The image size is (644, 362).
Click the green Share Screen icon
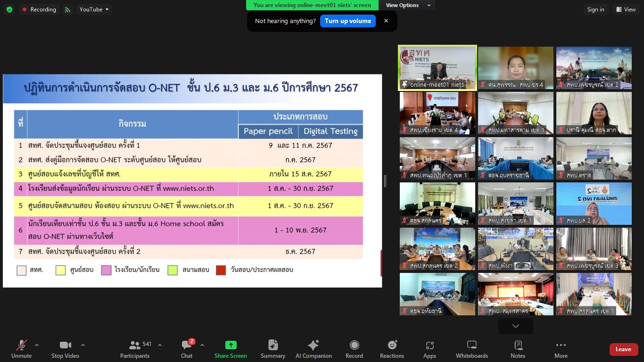pos(231,345)
